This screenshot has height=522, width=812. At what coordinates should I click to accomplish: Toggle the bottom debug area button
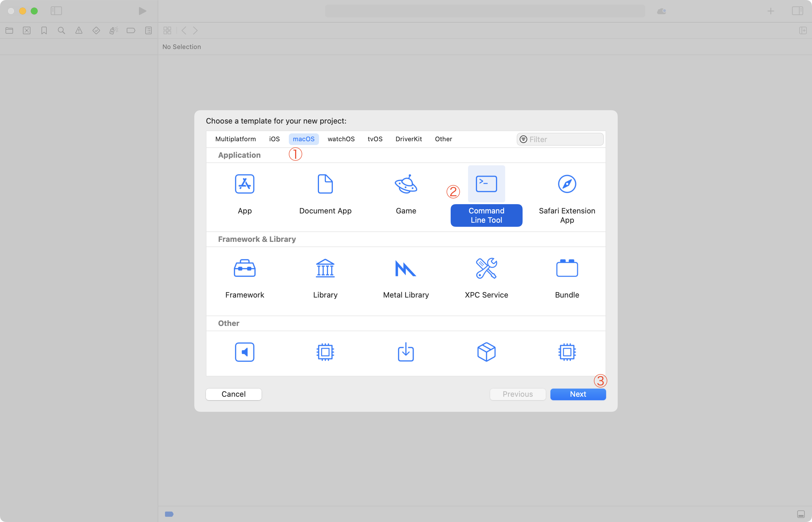click(800, 514)
